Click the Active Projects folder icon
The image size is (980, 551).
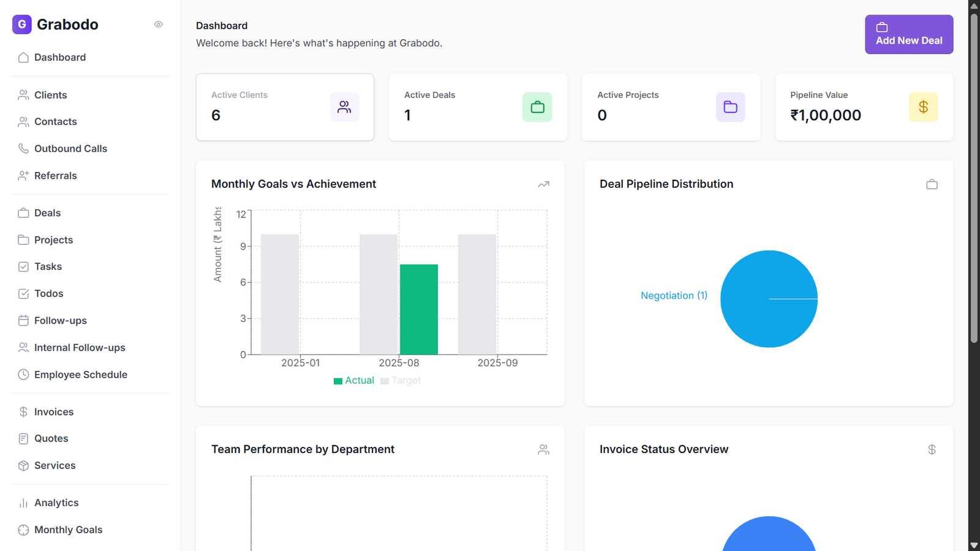point(730,107)
